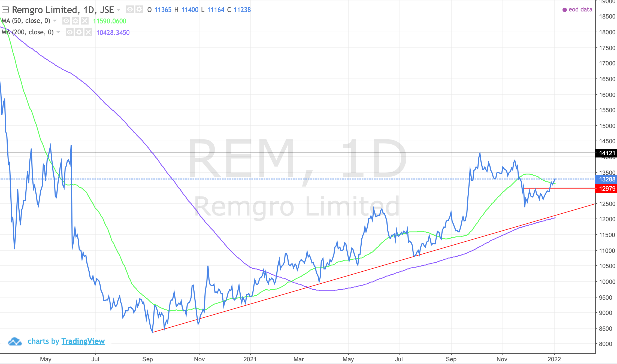The image size is (617, 364).
Task: Click the Mar label on time axis
Action: 299,359
